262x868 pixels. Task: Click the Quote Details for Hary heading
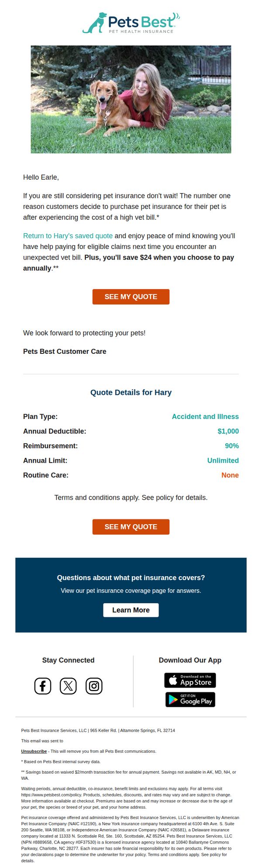click(x=131, y=392)
